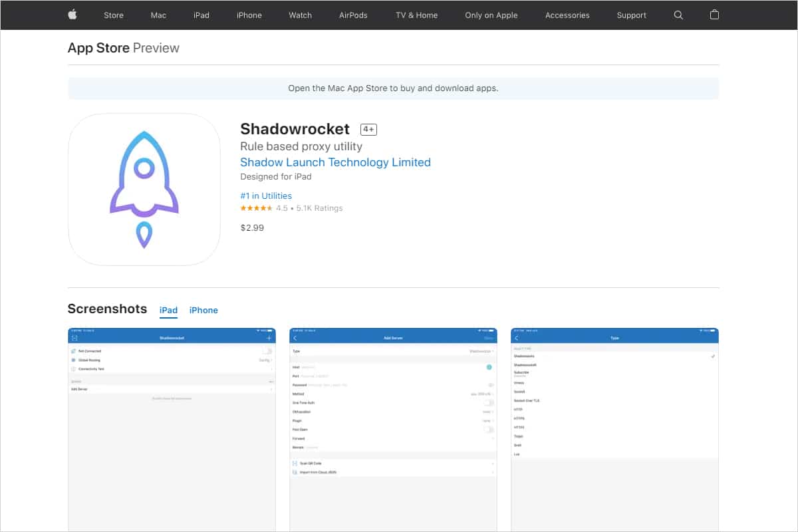Screen dimensions: 798x532
Task: Turn on the Fast Open switch
Action: 489,430
